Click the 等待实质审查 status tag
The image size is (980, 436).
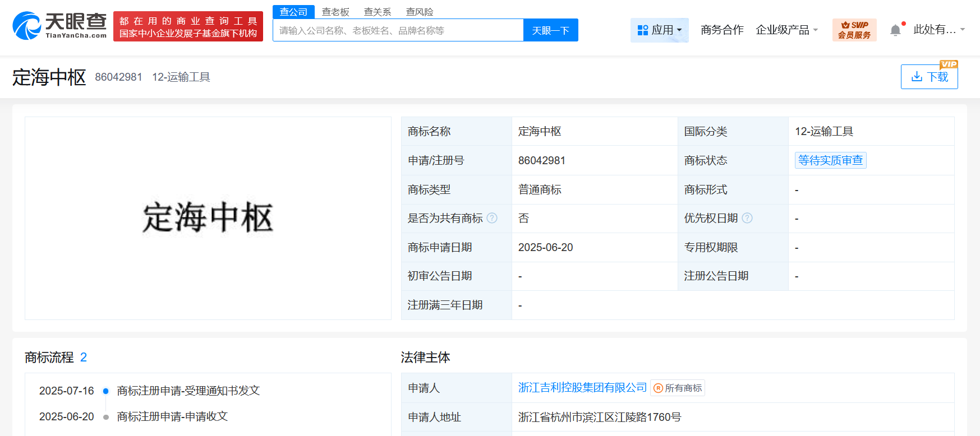(x=831, y=160)
